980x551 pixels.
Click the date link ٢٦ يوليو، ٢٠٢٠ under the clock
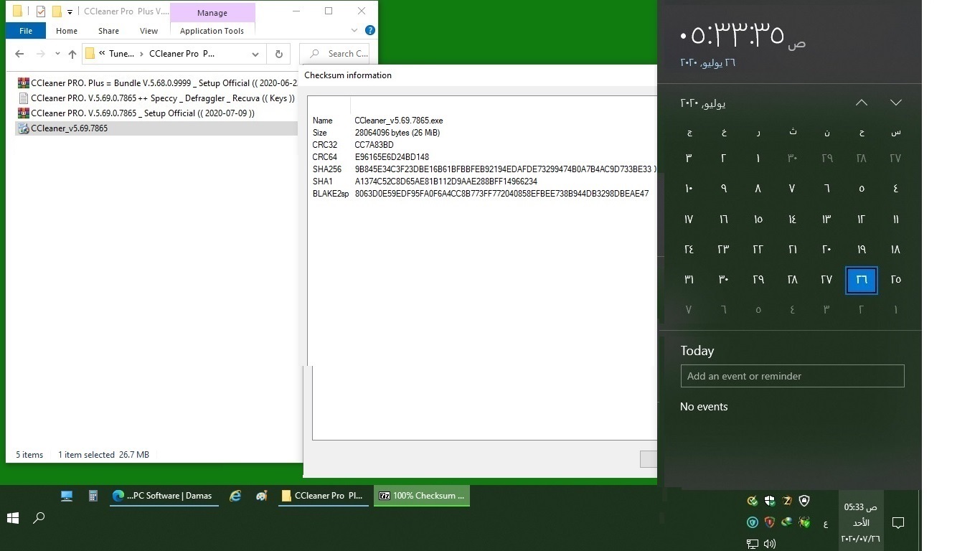point(708,62)
